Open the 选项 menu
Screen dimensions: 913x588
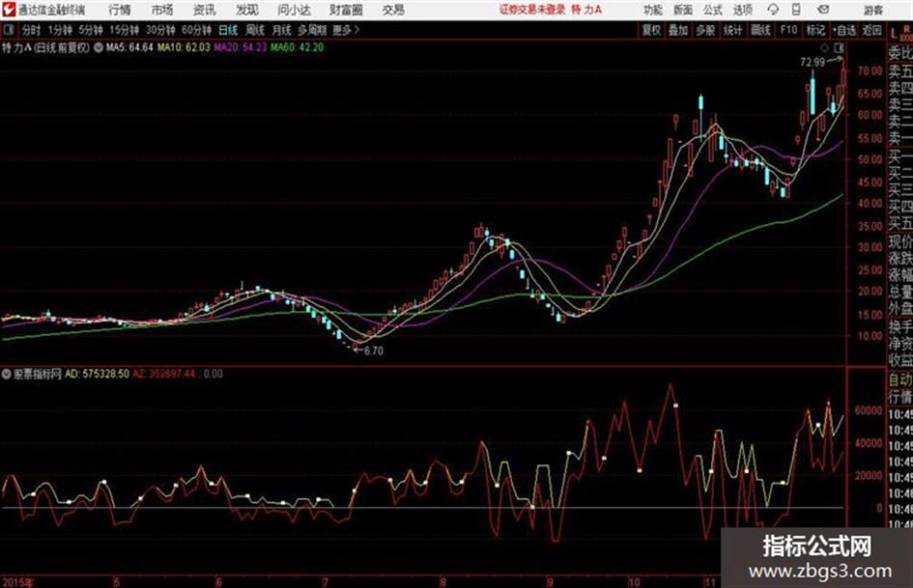[742, 10]
